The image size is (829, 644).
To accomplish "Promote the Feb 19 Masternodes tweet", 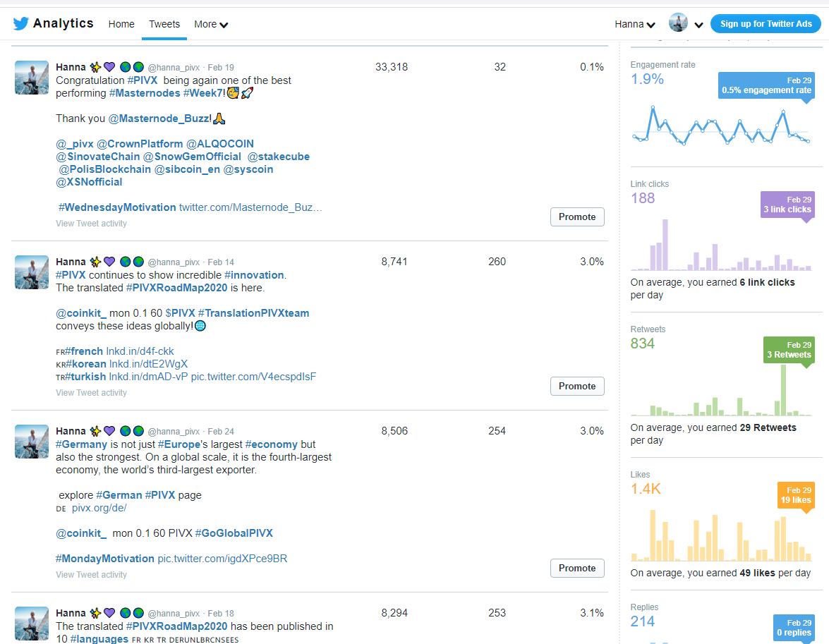I will (577, 217).
